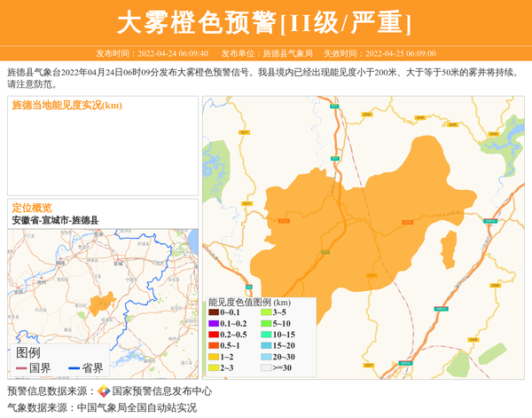Select the >=30 km white swatch

265,367
